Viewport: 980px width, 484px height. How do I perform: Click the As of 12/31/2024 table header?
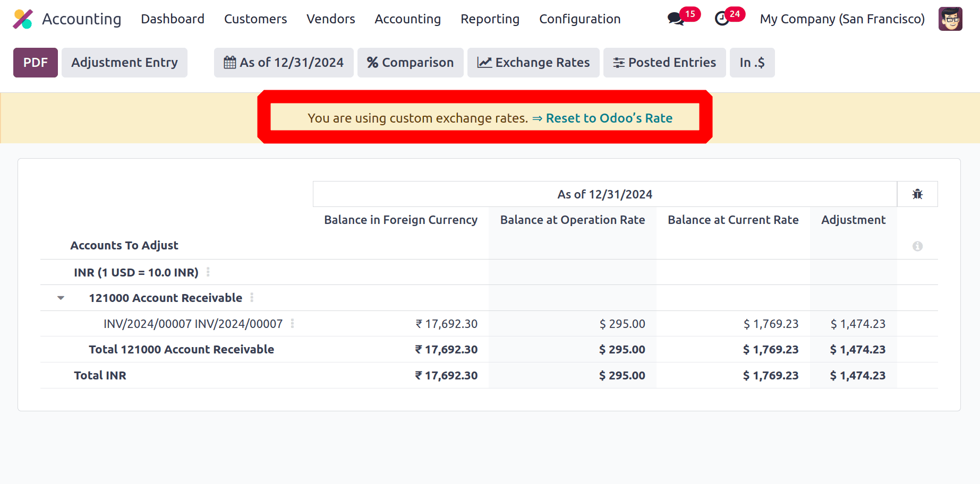coord(605,194)
